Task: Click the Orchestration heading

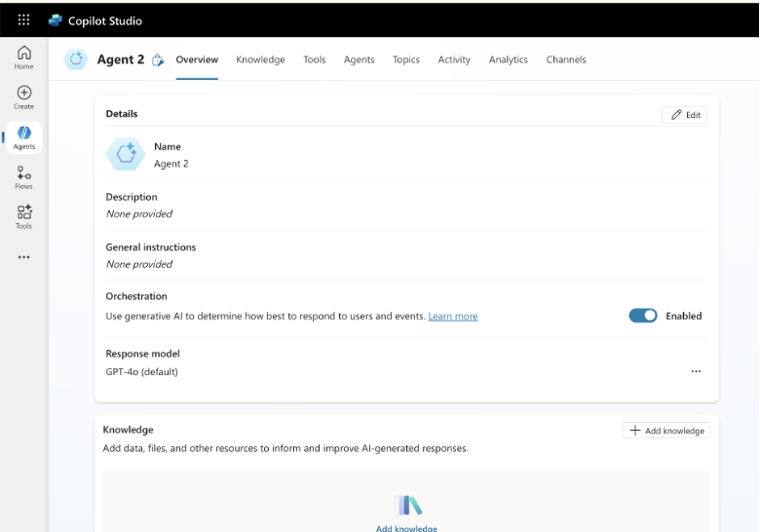Action: 136,296
